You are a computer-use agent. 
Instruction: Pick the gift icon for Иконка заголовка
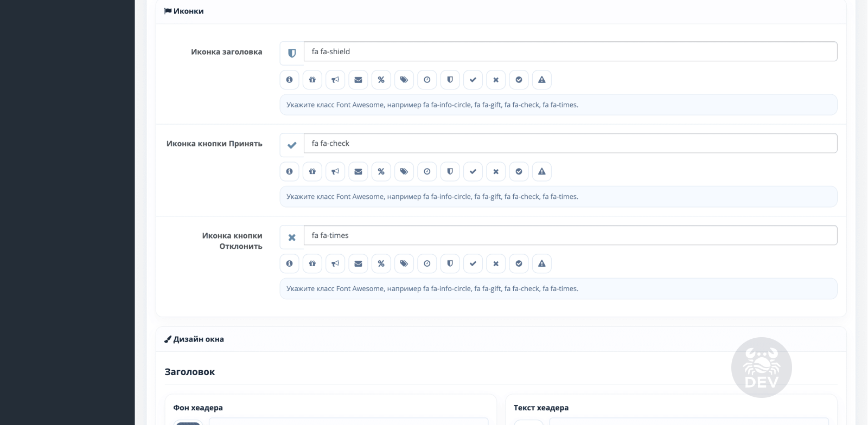[312, 80]
